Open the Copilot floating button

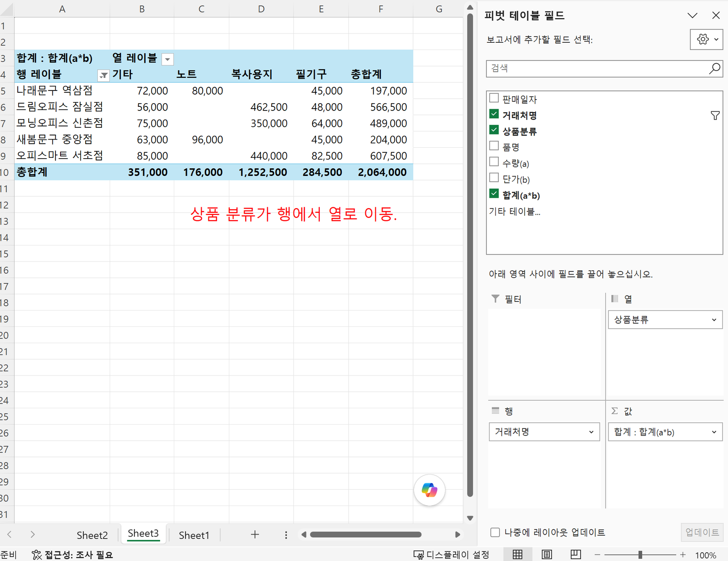(x=429, y=490)
